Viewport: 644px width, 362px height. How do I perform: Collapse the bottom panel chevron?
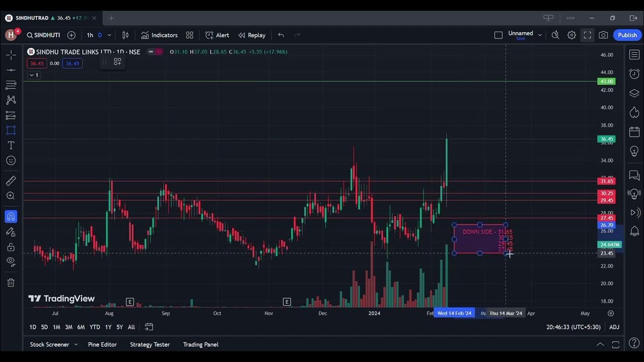[x=600, y=344]
